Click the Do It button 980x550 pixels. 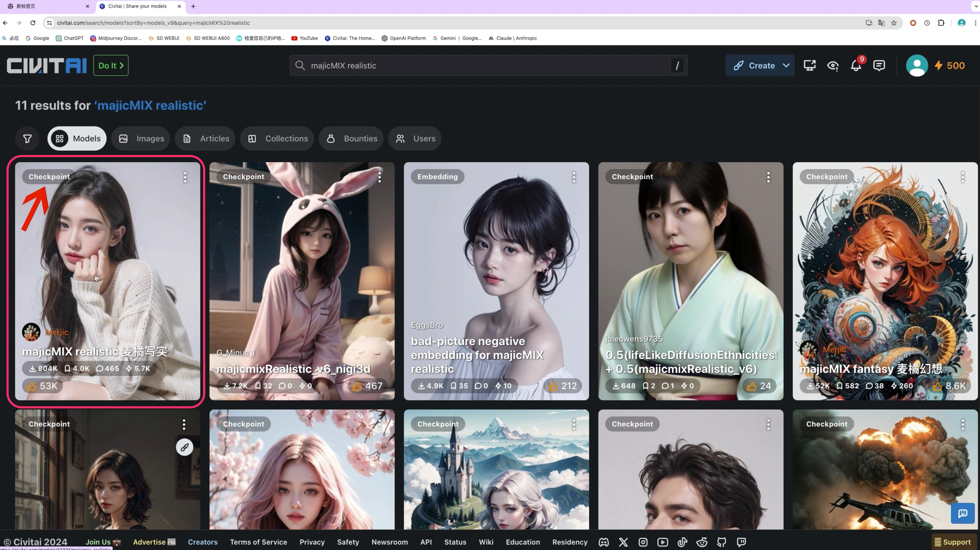(x=111, y=66)
